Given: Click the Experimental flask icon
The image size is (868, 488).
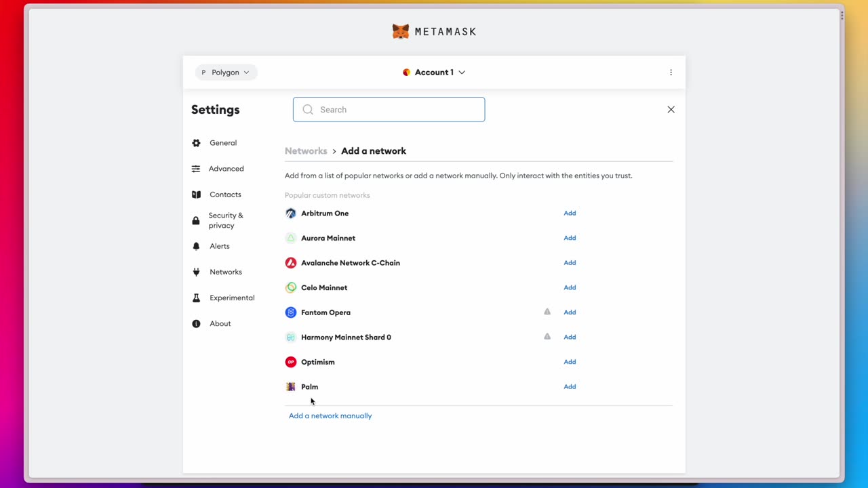Looking at the screenshot, I should (196, 298).
